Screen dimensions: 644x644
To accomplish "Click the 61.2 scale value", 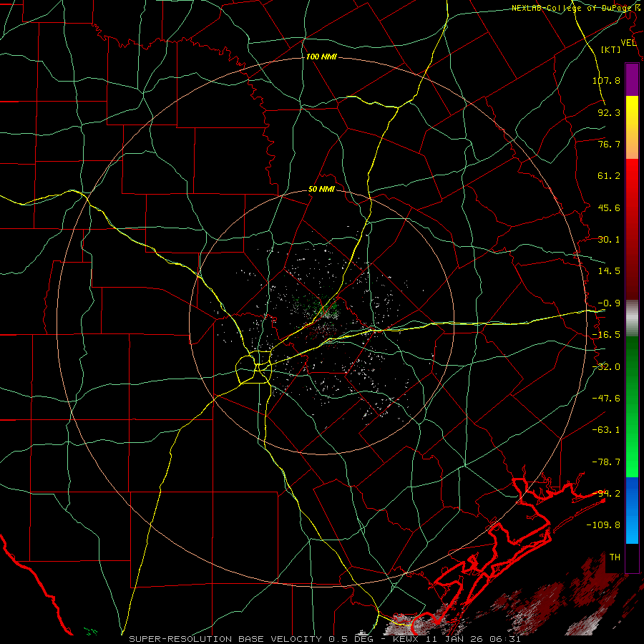I will [609, 176].
